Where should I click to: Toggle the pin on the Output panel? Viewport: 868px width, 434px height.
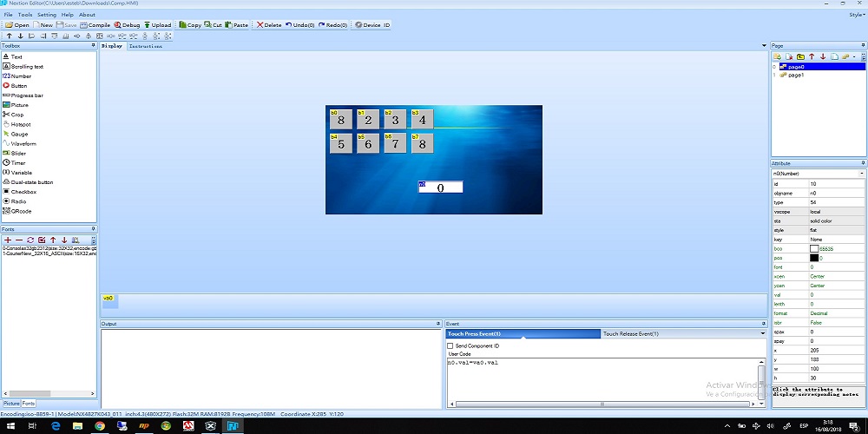click(x=438, y=323)
